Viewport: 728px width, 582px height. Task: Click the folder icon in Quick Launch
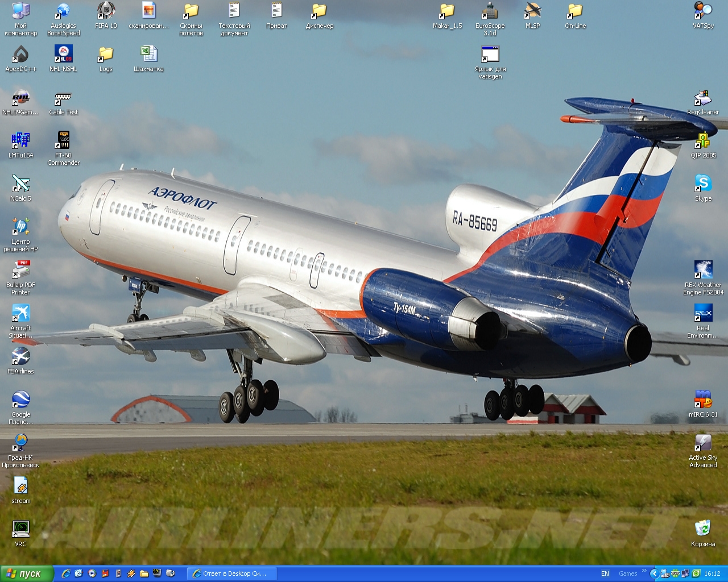point(144,573)
